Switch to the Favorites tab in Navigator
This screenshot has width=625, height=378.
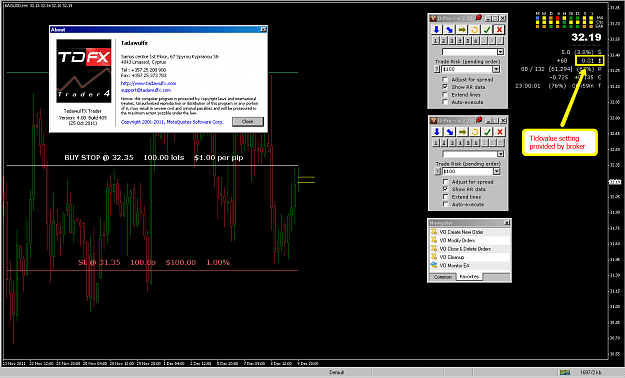pyautogui.click(x=469, y=277)
